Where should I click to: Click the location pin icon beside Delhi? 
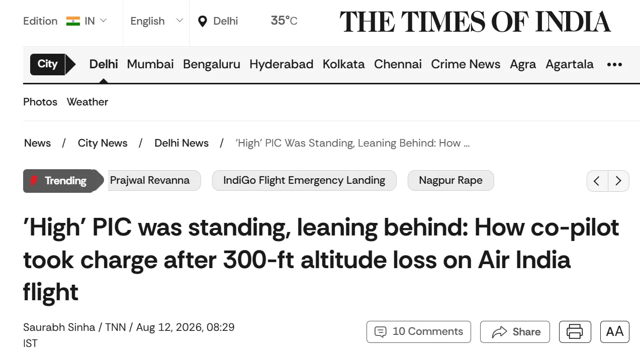pos(203,21)
